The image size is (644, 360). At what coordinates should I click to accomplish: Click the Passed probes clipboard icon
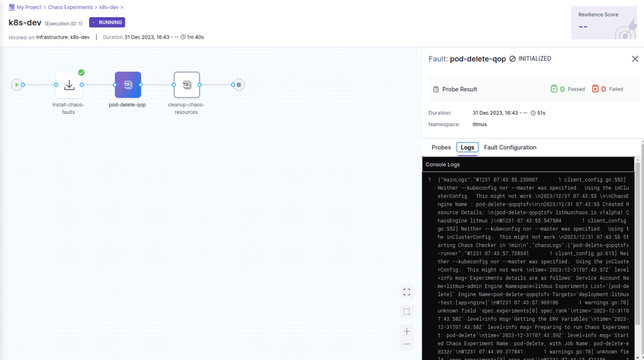tap(554, 89)
